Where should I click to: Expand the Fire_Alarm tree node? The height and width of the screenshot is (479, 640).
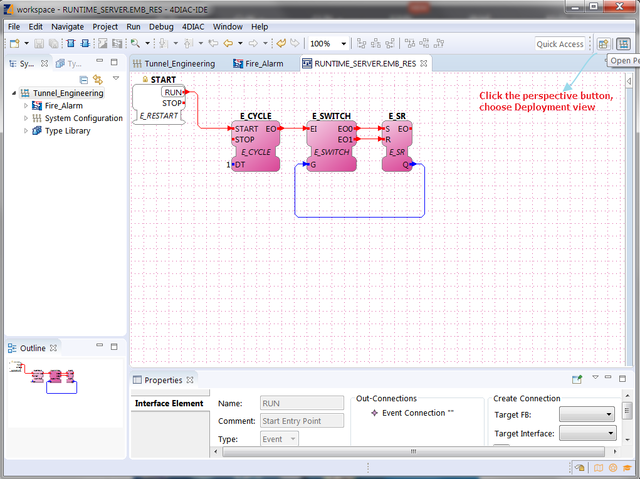(26, 106)
